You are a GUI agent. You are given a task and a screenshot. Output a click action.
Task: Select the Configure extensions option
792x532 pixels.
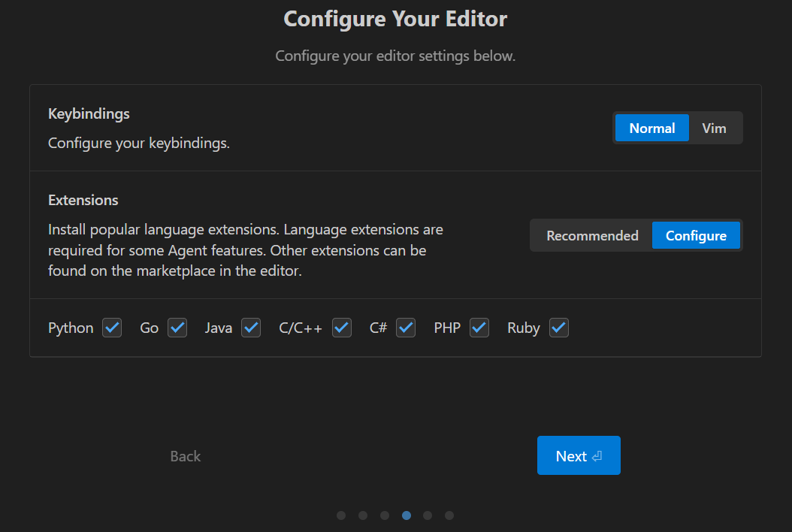tap(696, 235)
